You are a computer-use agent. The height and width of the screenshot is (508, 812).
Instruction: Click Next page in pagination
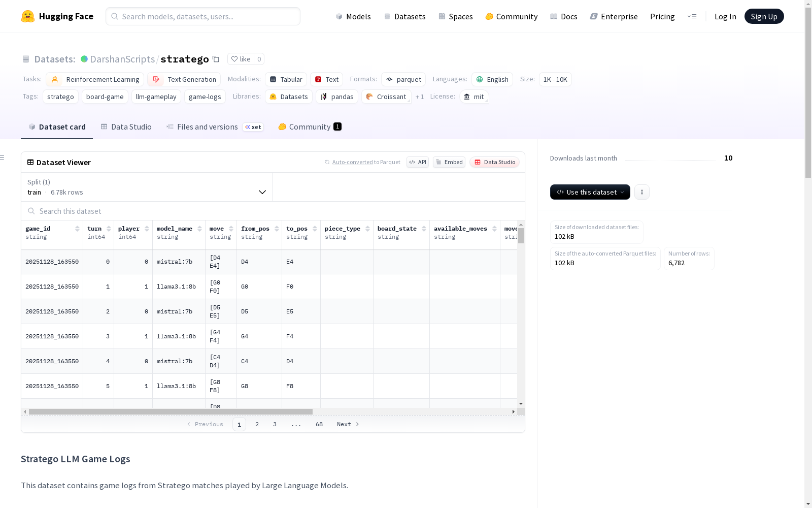[x=348, y=424]
